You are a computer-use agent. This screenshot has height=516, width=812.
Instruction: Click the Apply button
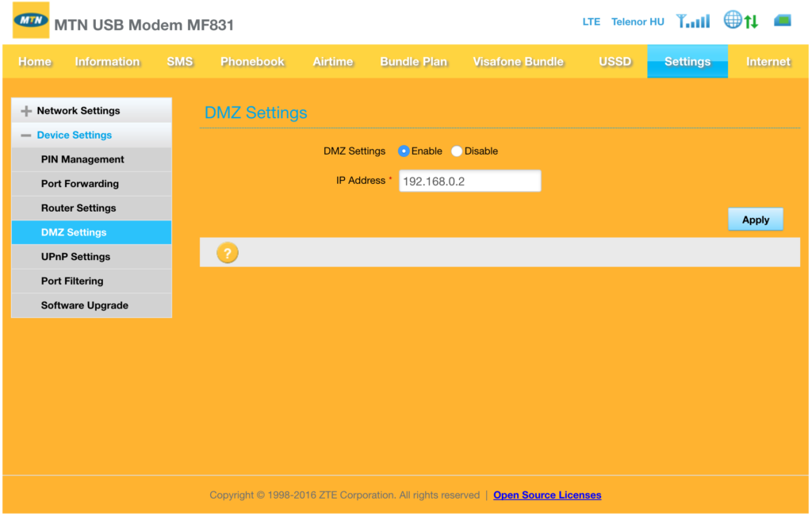click(x=755, y=219)
